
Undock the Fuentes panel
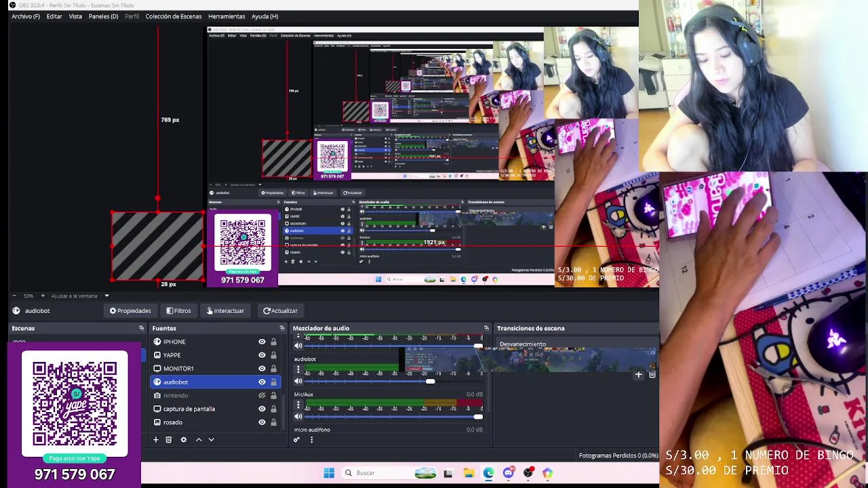[281, 328]
